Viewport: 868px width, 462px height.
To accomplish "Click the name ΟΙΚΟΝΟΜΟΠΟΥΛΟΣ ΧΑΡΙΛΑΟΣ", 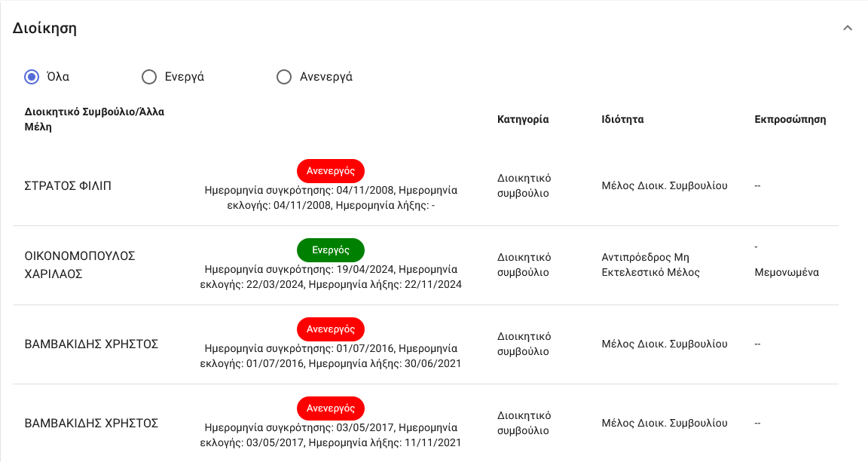I will (80, 265).
